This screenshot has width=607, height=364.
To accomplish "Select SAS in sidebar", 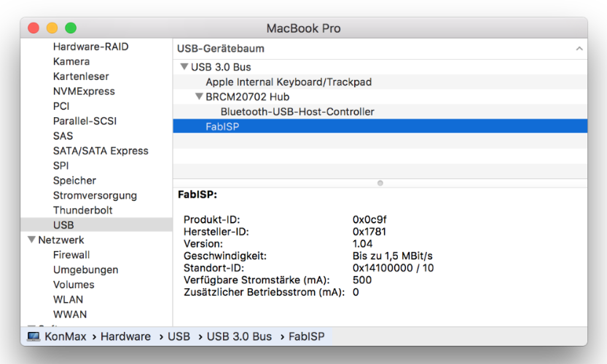I will click(x=63, y=136).
